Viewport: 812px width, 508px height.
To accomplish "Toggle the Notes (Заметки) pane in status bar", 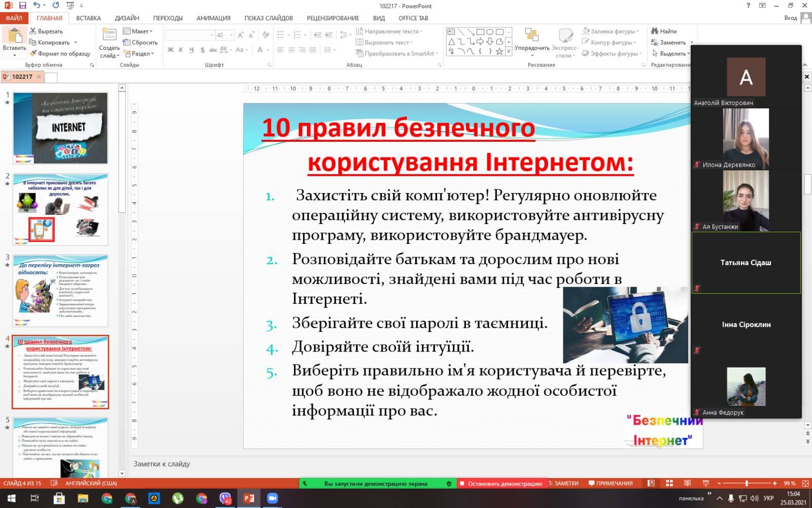I will [563, 483].
